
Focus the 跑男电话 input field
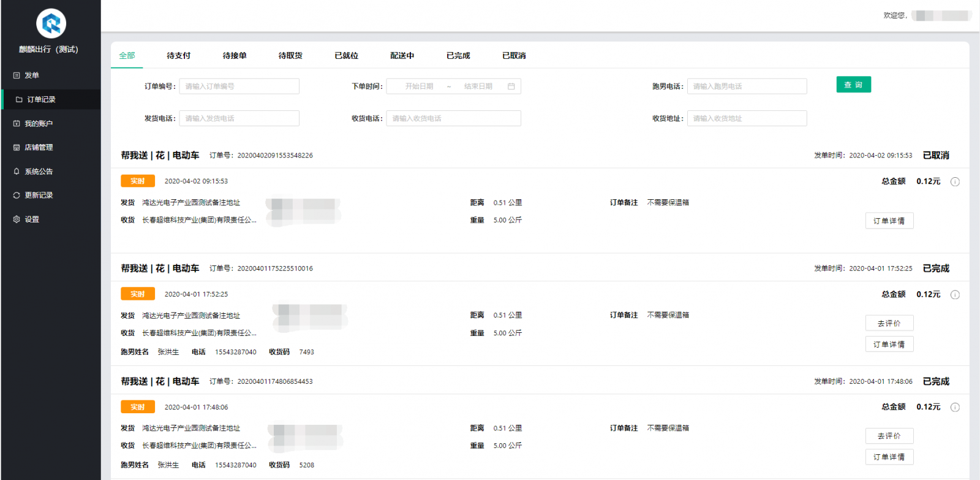(x=747, y=86)
